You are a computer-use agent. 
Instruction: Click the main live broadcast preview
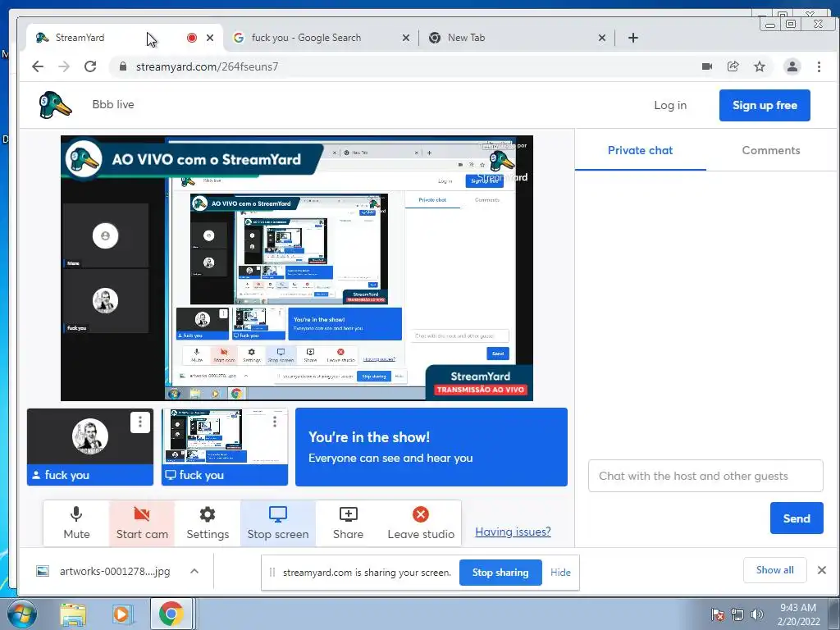coord(297,268)
